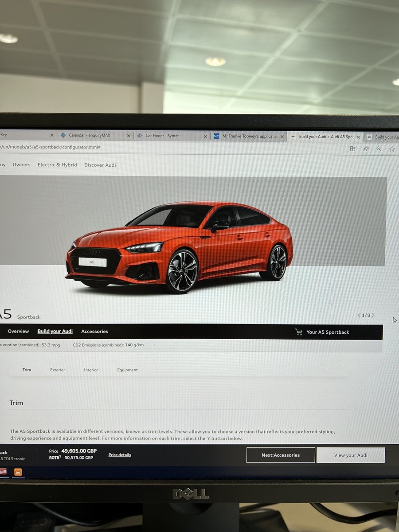Select the Interior configurator step
This screenshot has width=399, height=532.
pyautogui.click(x=91, y=370)
